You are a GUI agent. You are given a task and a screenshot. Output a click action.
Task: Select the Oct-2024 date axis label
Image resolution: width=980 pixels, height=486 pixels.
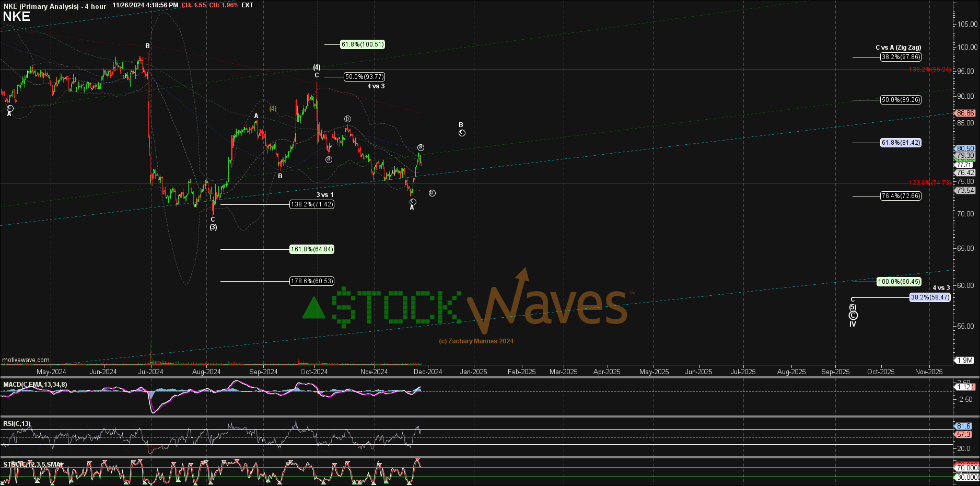314,372
